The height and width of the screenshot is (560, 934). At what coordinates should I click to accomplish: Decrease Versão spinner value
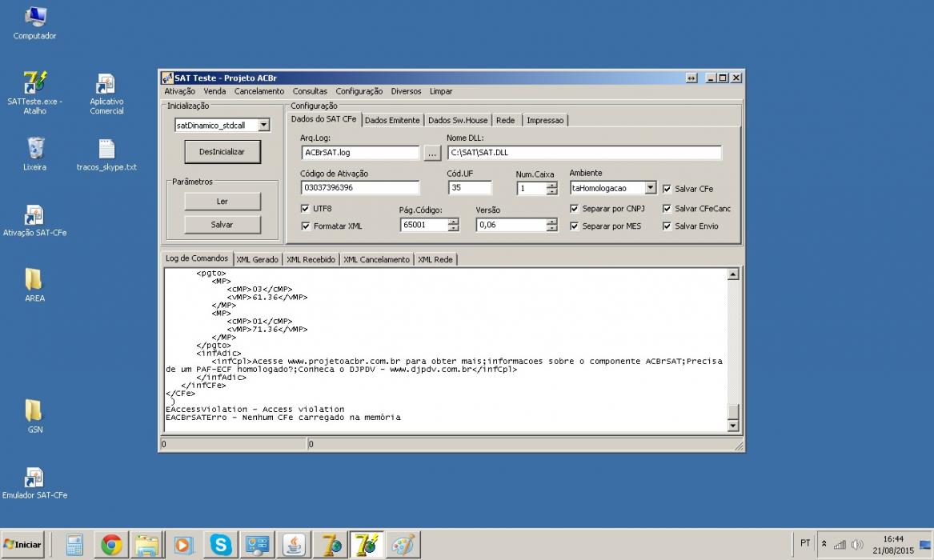tap(552, 228)
